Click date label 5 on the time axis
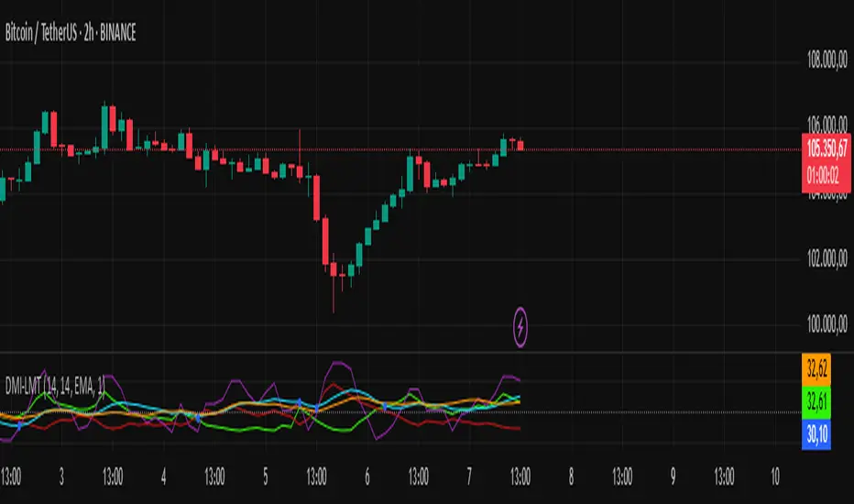 (x=265, y=477)
